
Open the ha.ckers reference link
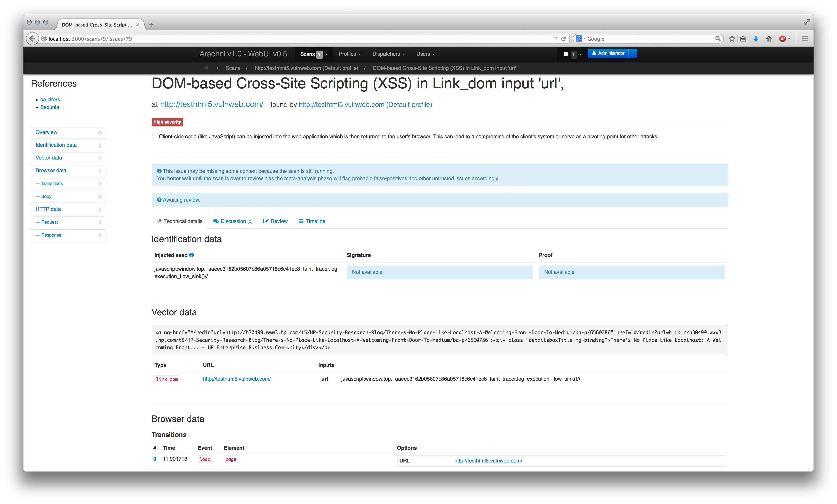tap(50, 99)
